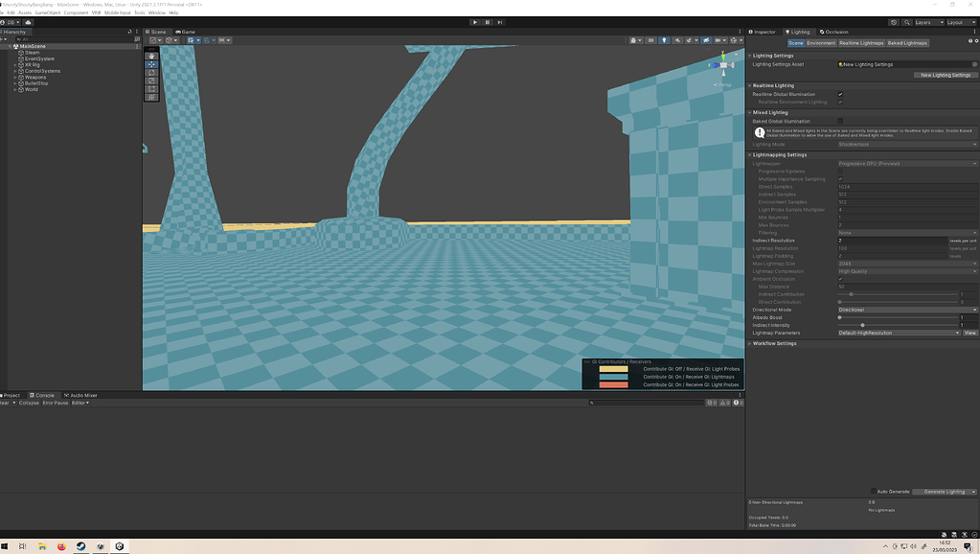Open the Directional Mode dropdown
Image resolution: width=980 pixels, height=554 pixels.
coord(907,310)
